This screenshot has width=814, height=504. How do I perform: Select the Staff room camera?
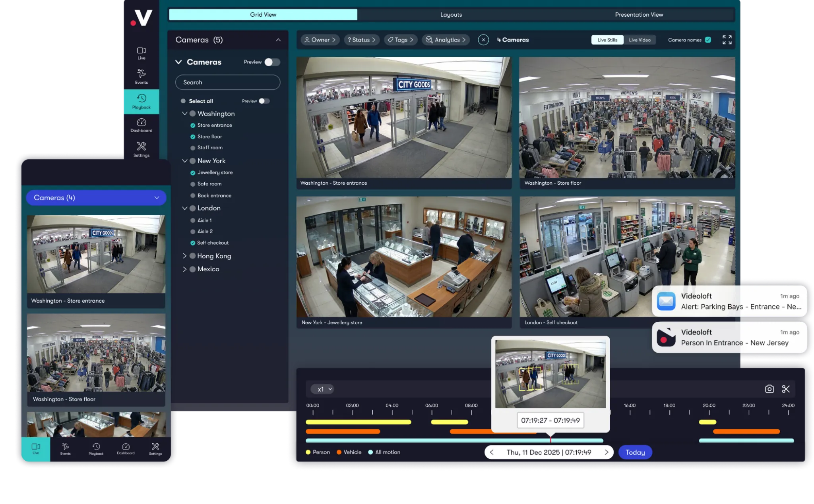point(210,147)
